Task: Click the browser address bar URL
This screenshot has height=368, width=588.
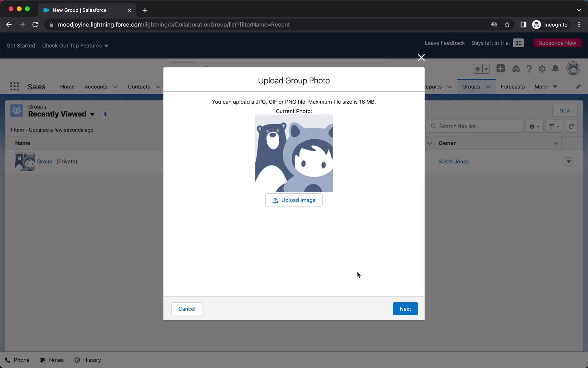Action: [x=174, y=25]
